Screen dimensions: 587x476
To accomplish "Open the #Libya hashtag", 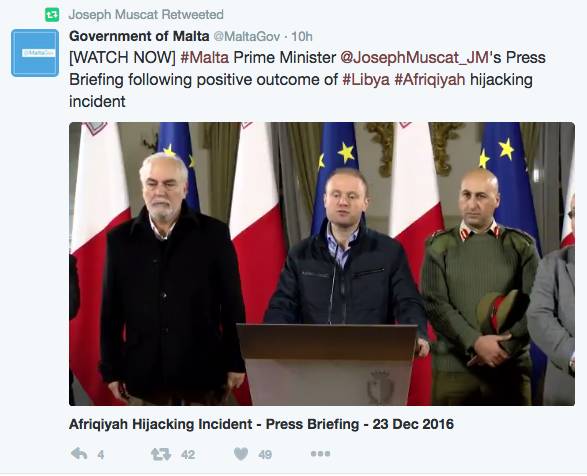I will tap(366, 80).
